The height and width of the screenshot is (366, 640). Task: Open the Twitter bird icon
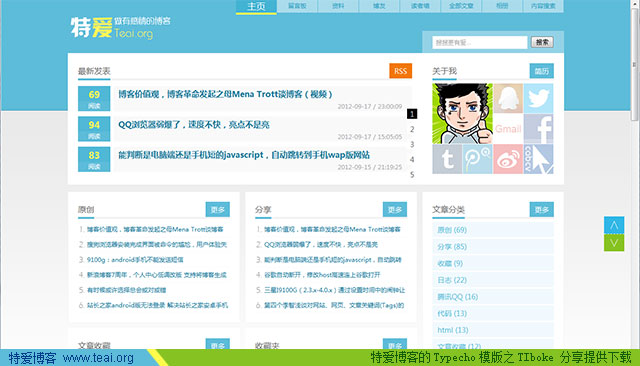[x=538, y=98]
